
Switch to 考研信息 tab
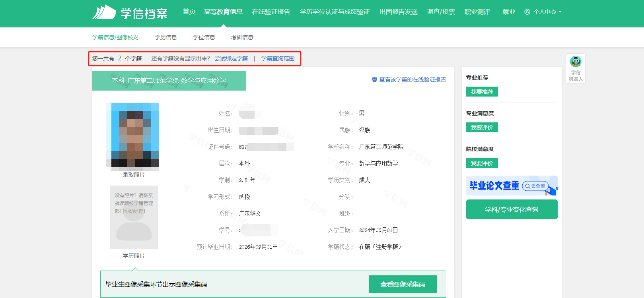tap(242, 37)
